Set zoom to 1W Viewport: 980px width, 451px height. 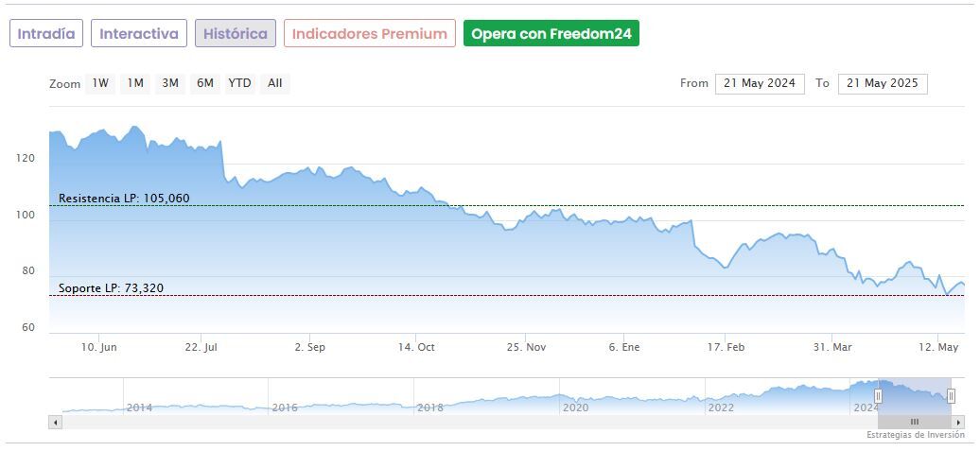(100, 83)
